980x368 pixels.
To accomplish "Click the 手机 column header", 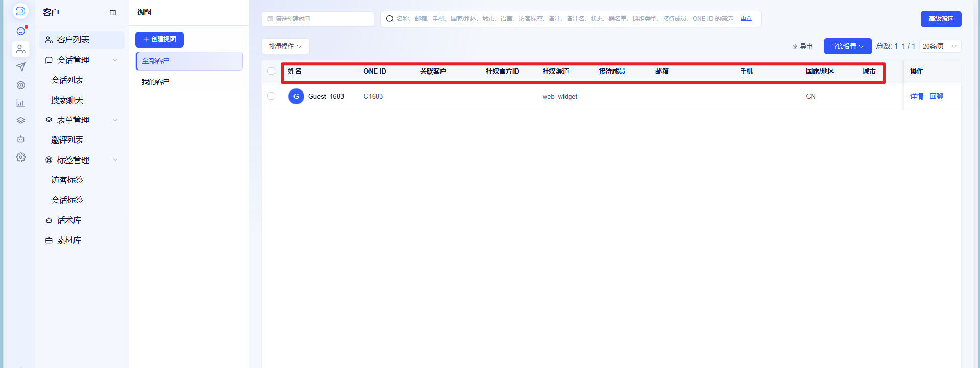I will pos(747,72).
